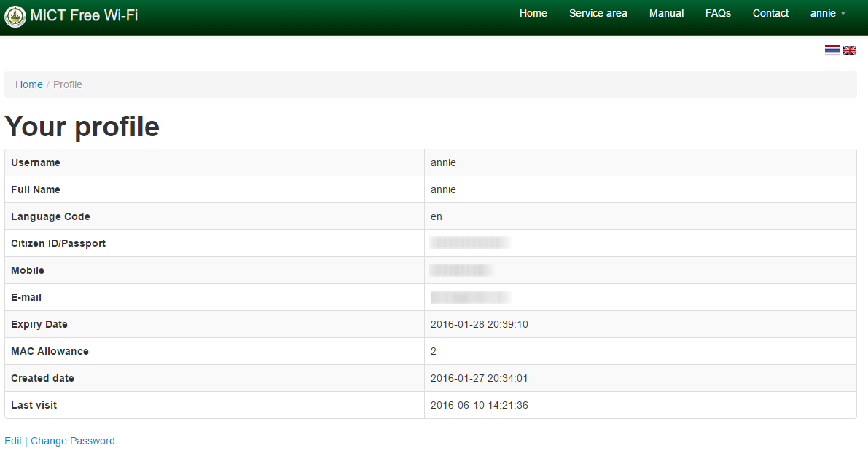Click the Home breadcrumb link
The height and width of the screenshot is (464, 868).
click(28, 84)
